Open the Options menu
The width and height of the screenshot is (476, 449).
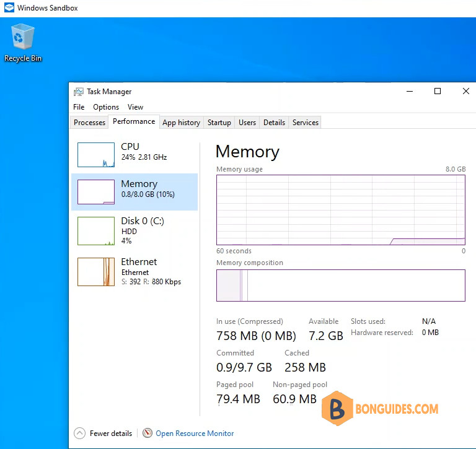106,107
